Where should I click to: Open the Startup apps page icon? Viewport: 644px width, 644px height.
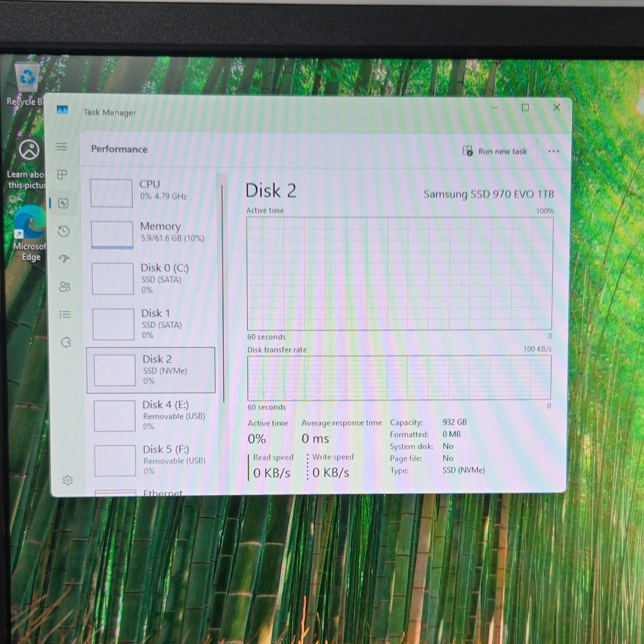[x=64, y=258]
